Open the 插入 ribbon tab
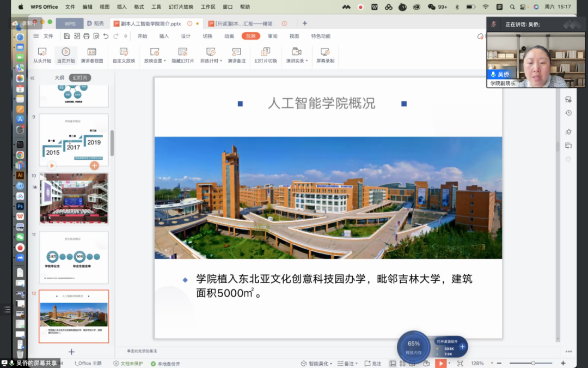The height and width of the screenshot is (368, 588). pyautogui.click(x=164, y=36)
